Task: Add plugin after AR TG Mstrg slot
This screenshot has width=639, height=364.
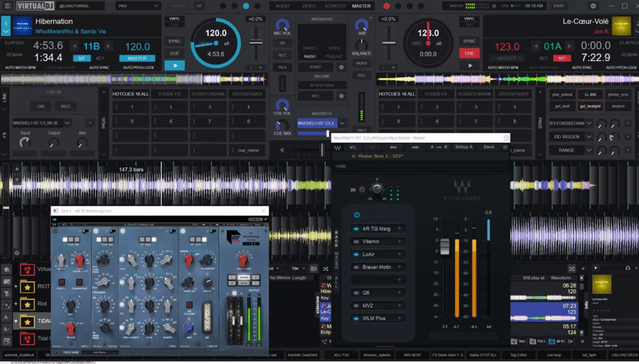Action: point(399,229)
